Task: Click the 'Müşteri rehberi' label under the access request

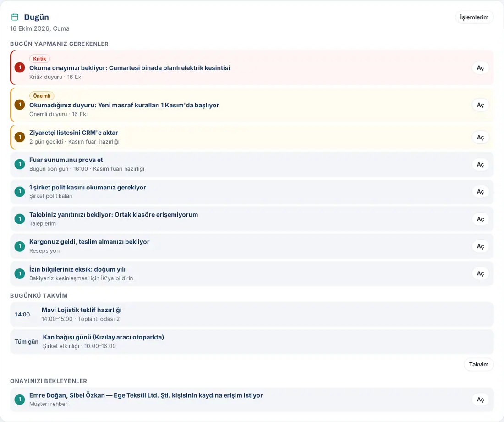Action: point(49,404)
